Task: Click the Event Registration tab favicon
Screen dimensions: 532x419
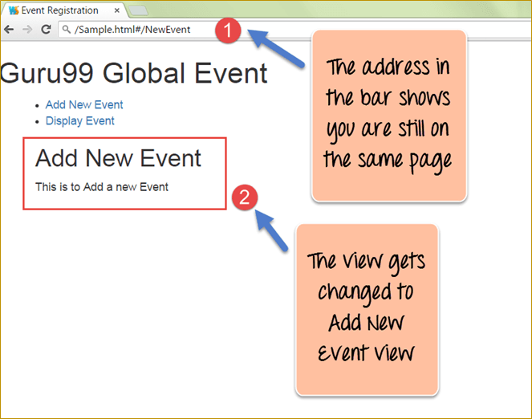Action: pos(13,10)
